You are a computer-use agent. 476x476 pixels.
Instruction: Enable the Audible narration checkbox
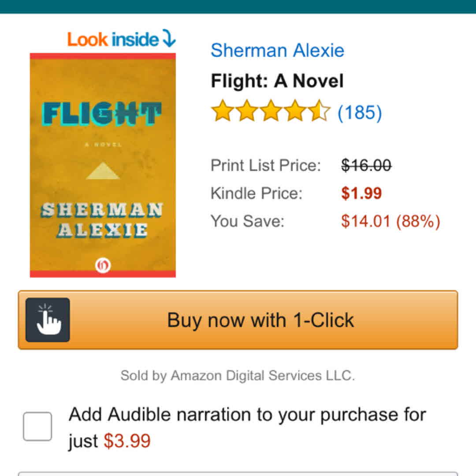[x=37, y=426]
